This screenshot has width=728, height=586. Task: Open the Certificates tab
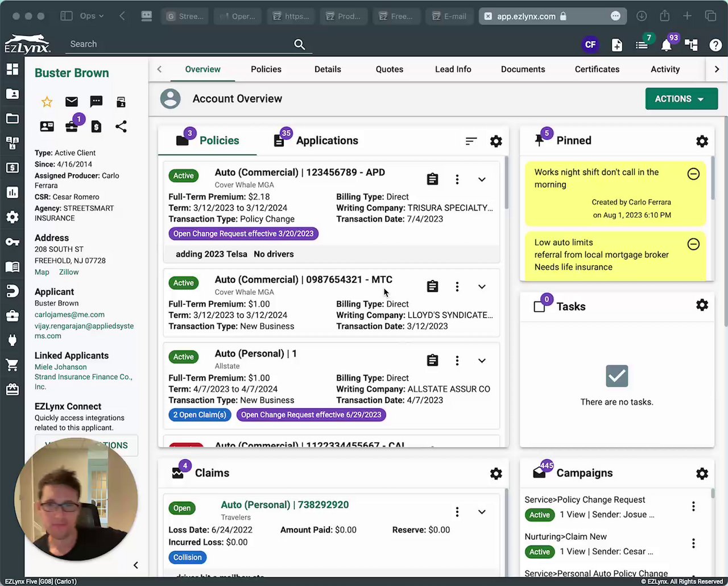coord(597,69)
